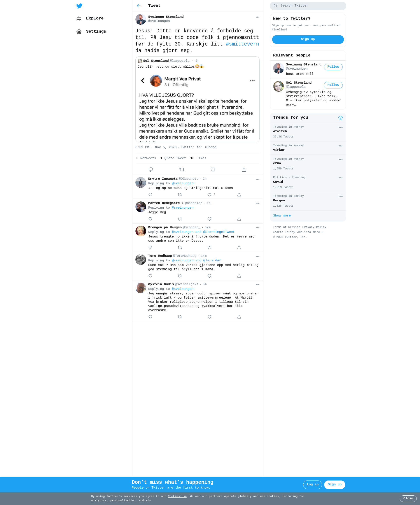The width and height of the screenshot is (420, 505).
Task: Follow Sol Stensland in Relevant people
Action: pyautogui.click(x=333, y=85)
